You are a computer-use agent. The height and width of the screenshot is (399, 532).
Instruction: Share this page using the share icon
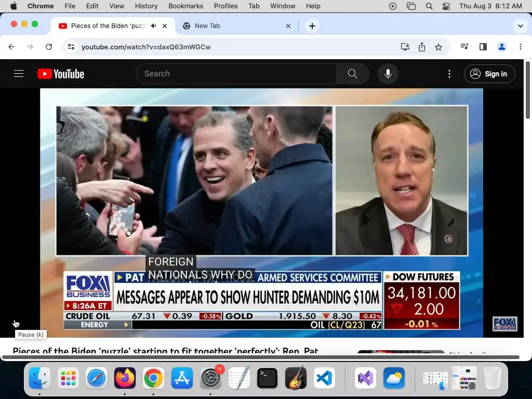pyautogui.click(x=422, y=47)
